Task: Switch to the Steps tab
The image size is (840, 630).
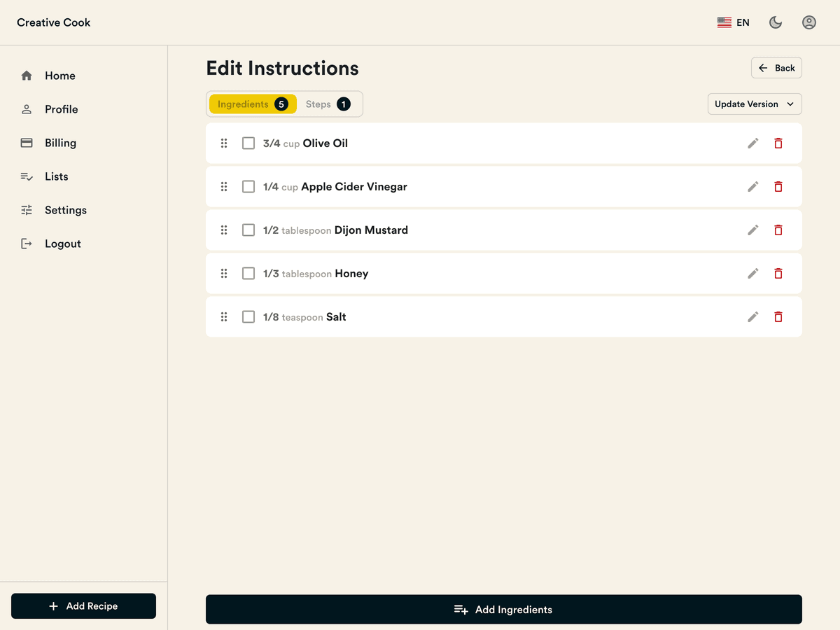Action: (328, 104)
